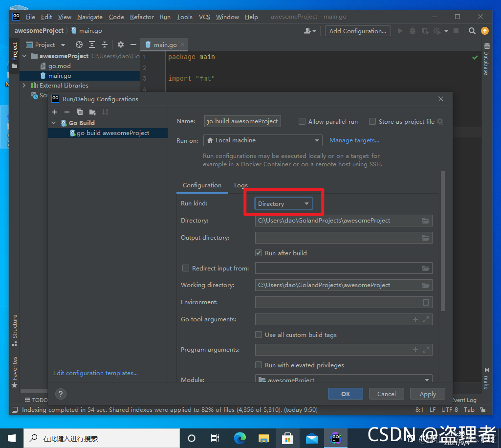Select the Configuration tab
Screen dimensions: 501x448
(202, 185)
